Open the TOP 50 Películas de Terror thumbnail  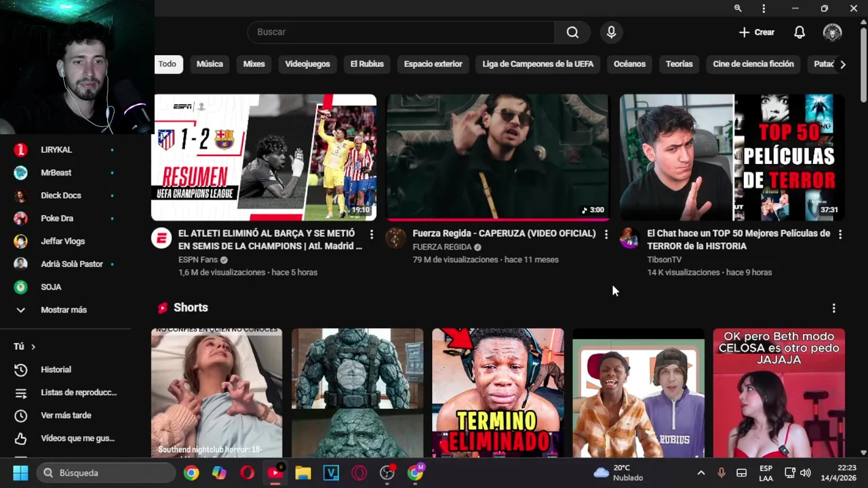click(732, 157)
